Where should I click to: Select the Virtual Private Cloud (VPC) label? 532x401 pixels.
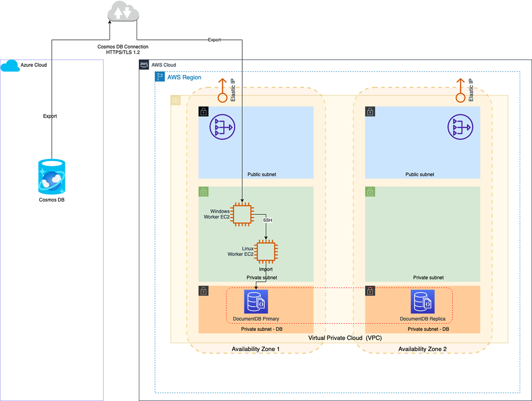tap(345, 337)
